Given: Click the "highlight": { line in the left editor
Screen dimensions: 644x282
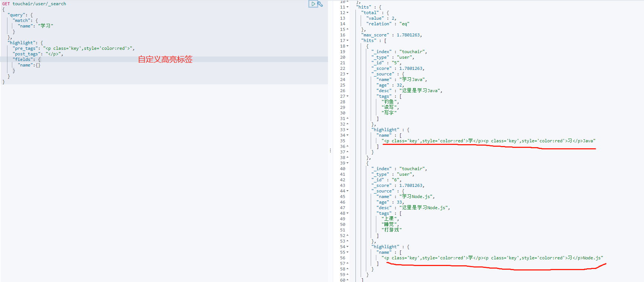Looking at the screenshot, I should pos(25,43).
